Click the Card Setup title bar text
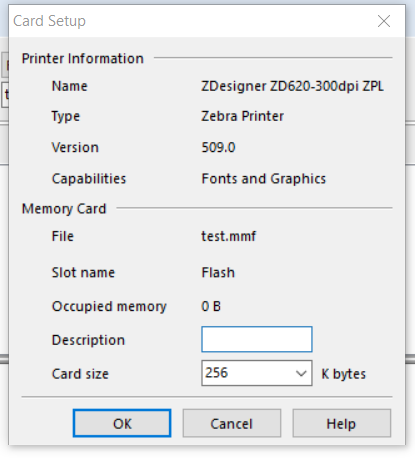 [x=49, y=21]
